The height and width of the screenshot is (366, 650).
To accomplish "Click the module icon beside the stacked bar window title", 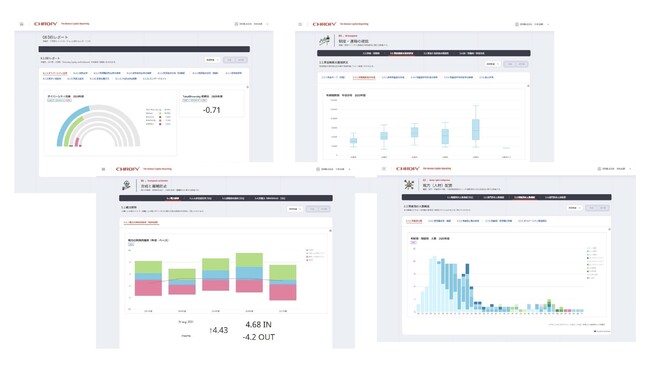I will [x=127, y=185].
